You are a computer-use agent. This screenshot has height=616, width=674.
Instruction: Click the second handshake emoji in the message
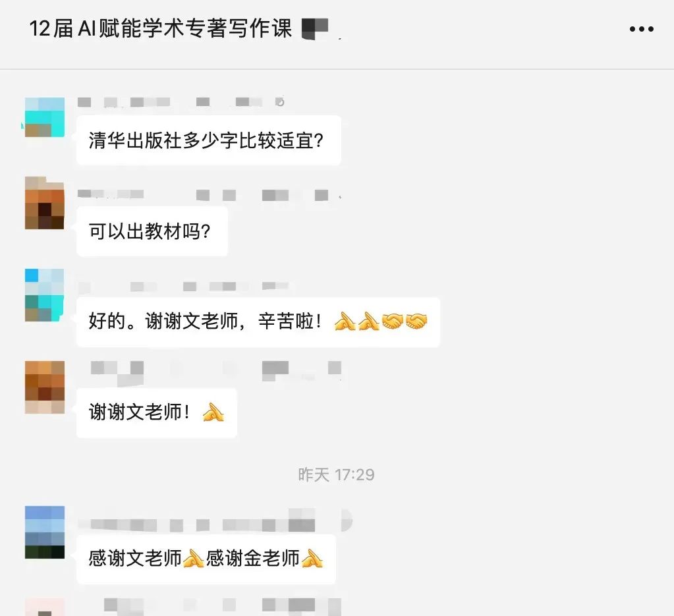click(416, 321)
